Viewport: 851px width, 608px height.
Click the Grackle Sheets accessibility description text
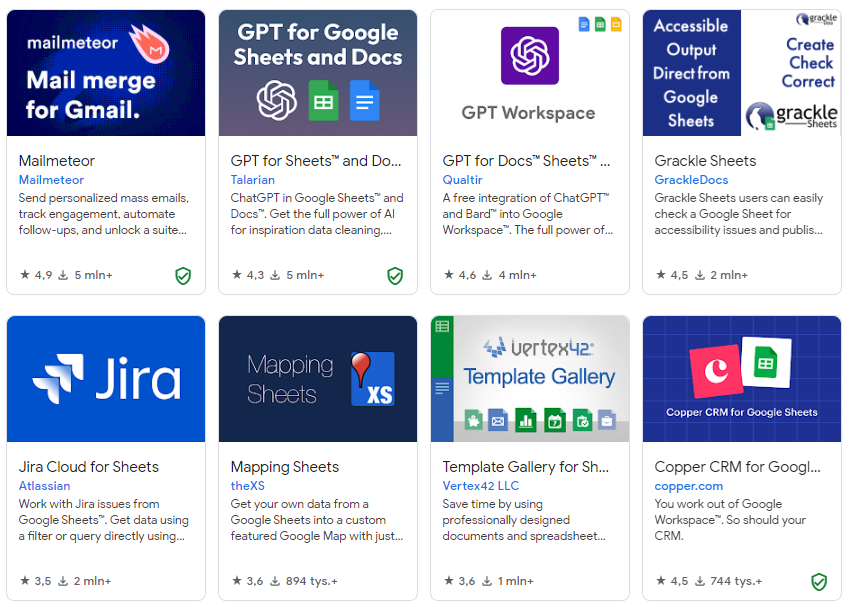tap(739, 214)
